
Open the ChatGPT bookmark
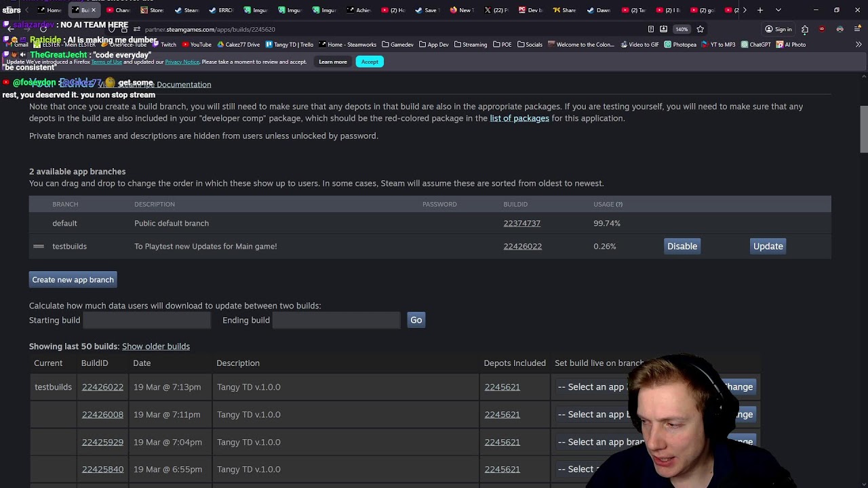[756, 45]
